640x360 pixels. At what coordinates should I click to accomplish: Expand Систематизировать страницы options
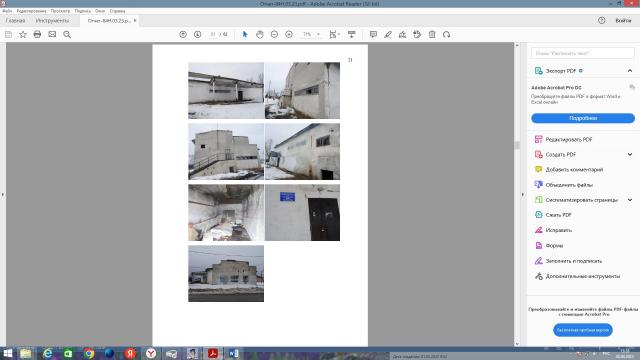click(x=630, y=200)
